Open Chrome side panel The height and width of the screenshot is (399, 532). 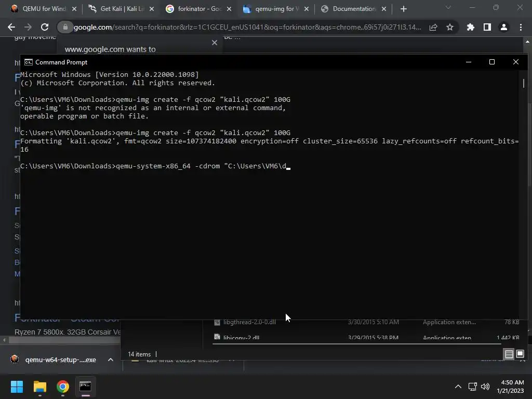pyautogui.click(x=487, y=27)
